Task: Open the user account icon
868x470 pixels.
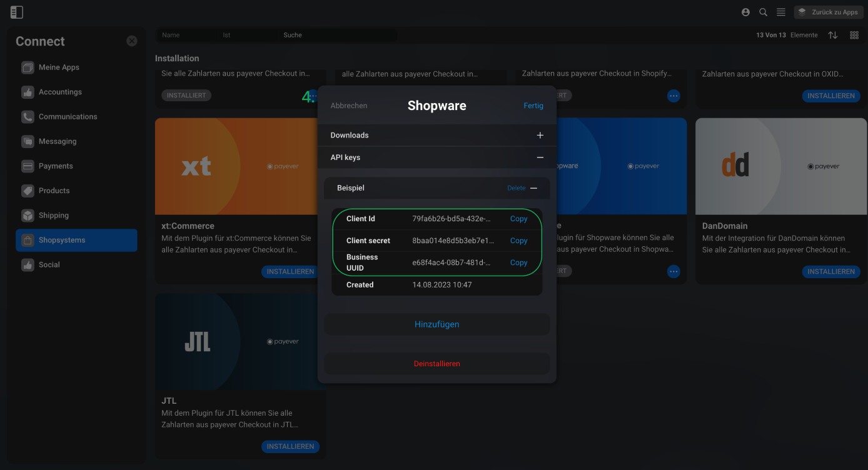Action: pos(745,12)
